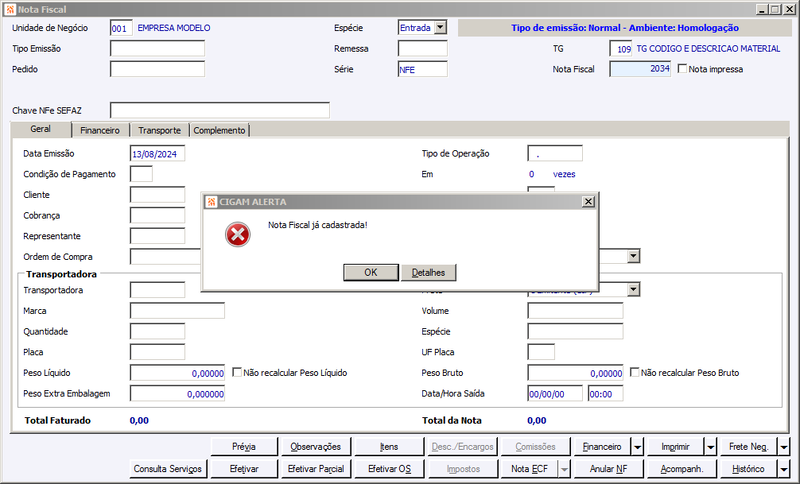Click the EMPRESA MODELO text
The height and width of the screenshot is (484, 800).
point(174,28)
